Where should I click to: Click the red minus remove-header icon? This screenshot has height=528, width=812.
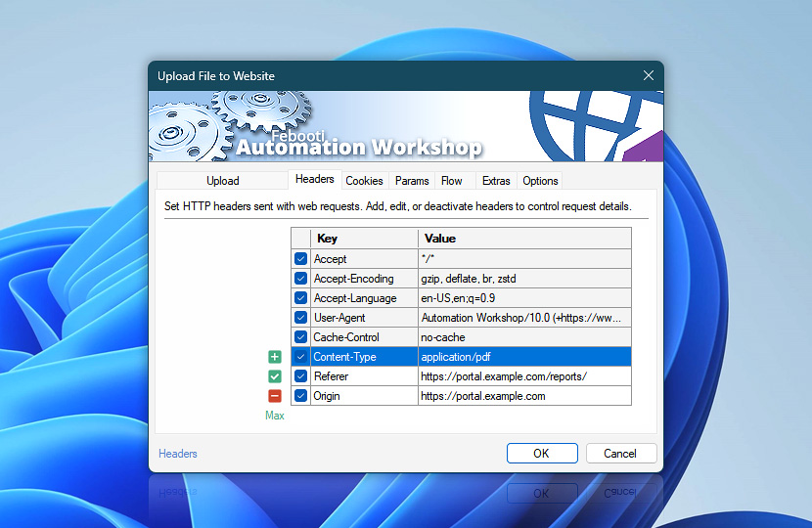(275, 396)
